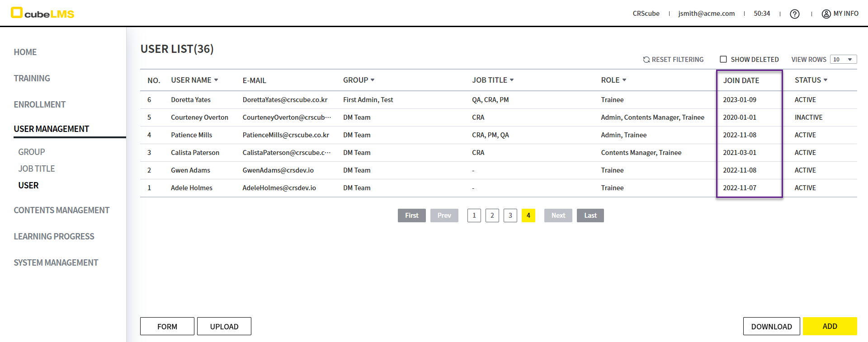Screen dimensions: 868x342
Task: Jump to First page
Action: click(x=411, y=216)
